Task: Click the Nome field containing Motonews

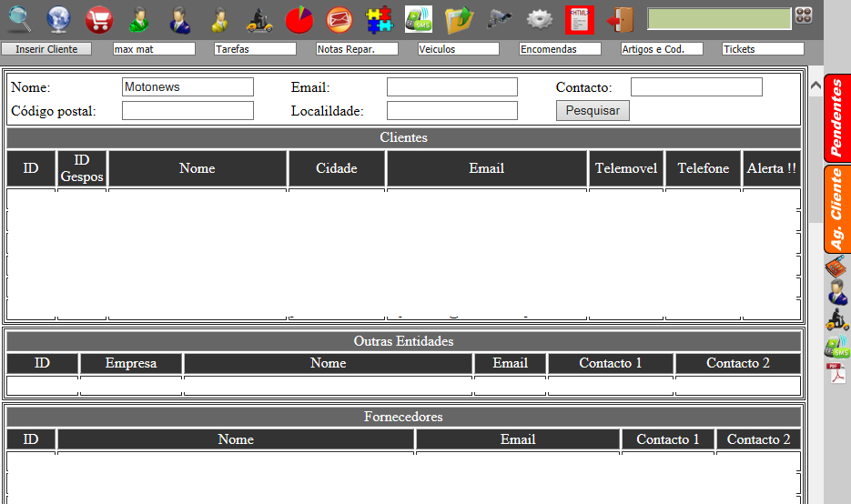Action: point(187,86)
